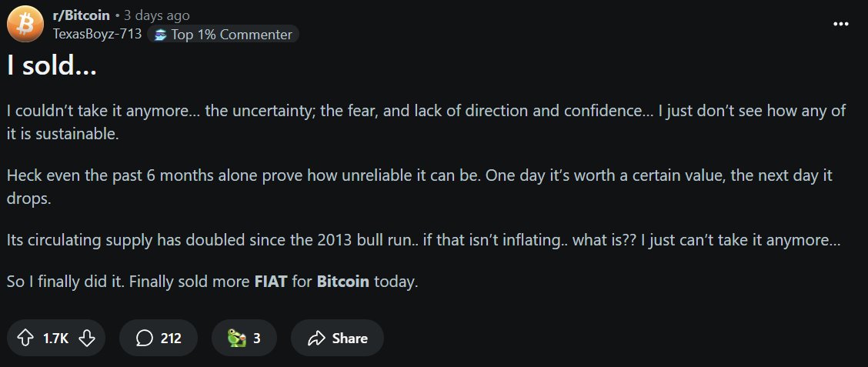This screenshot has width=868, height=367.
Task: Click the Share button label
Action: click(349, 338)
